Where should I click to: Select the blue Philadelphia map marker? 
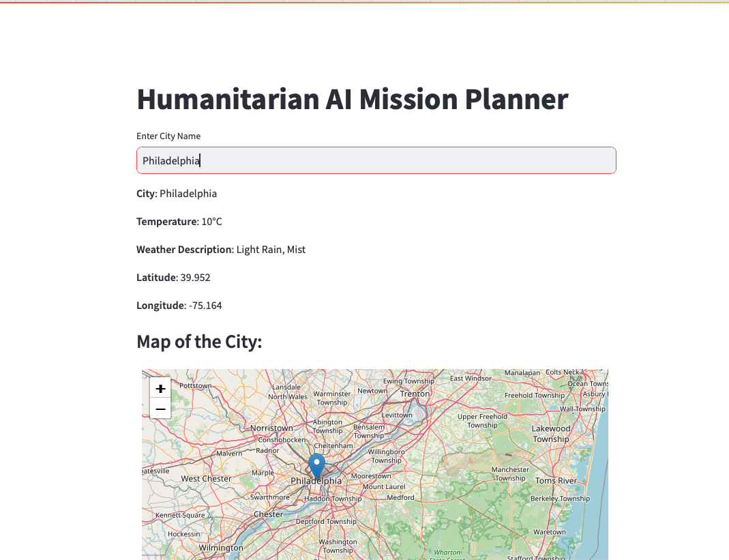[316, 464]
